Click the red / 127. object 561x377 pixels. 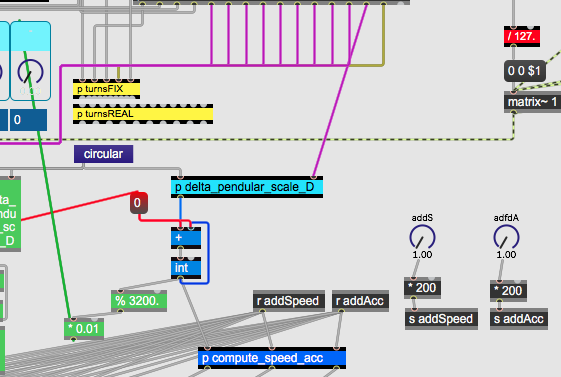[x=522, y=36]
